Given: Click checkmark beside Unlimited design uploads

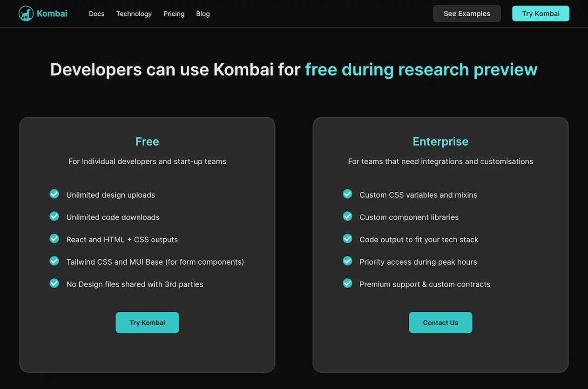Looking at the screenshot, I should pyautogui.click(x=54, y=194).
